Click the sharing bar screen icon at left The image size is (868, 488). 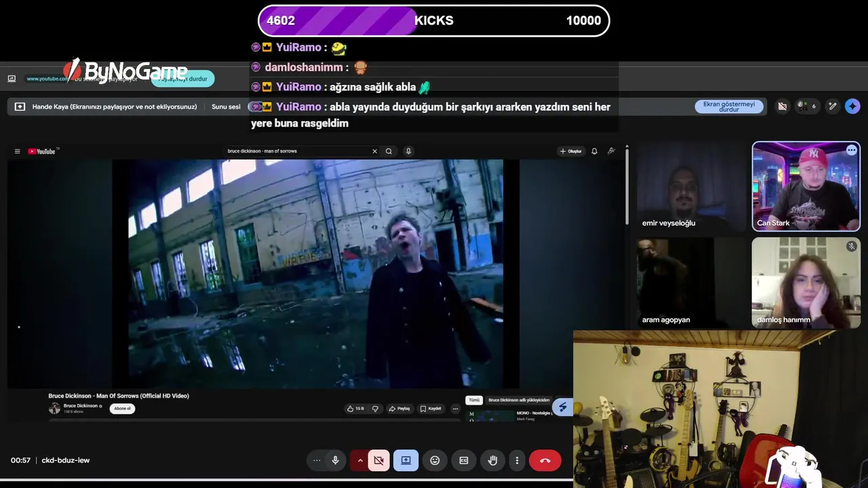click(x=12, y=79)
